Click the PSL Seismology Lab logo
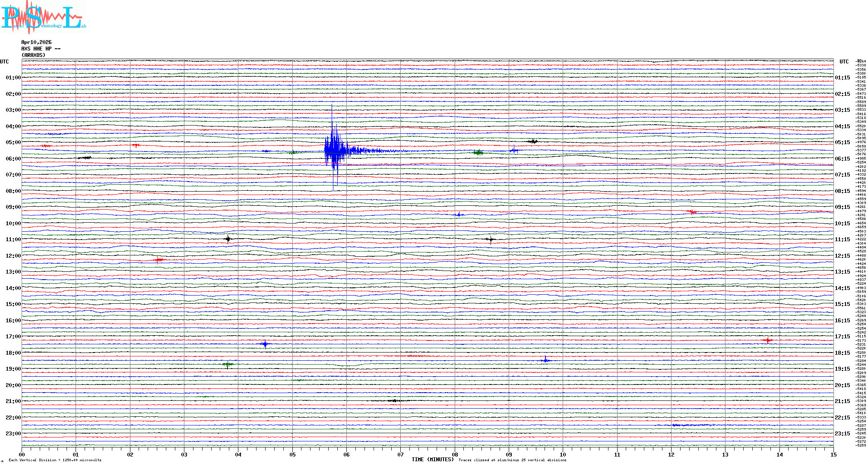 click(43, 17)
